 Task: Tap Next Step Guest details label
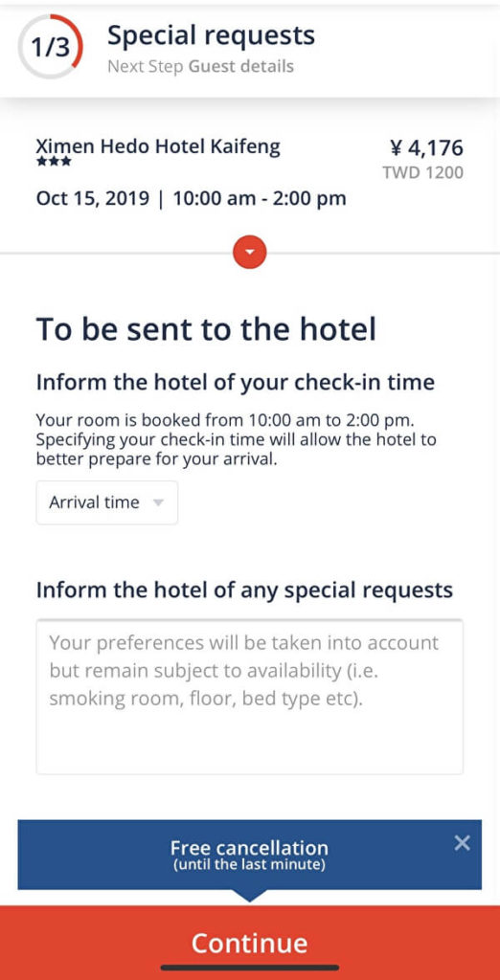coord(200,66)
